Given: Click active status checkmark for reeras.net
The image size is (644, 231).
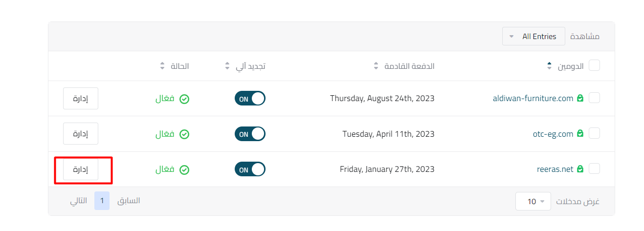Looking at the screenshot, I should 184,170.
